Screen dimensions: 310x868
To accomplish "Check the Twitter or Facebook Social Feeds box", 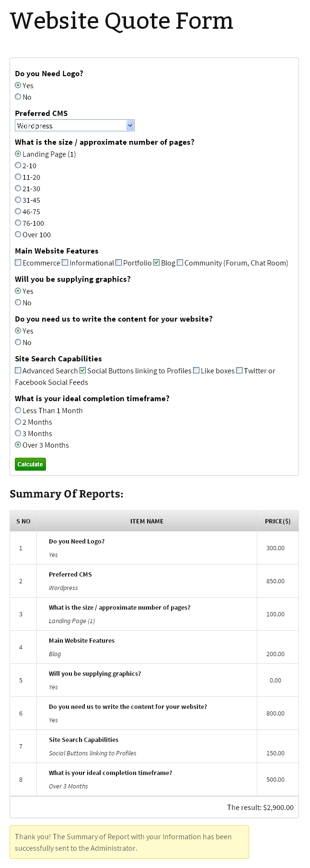I will click(x=240, y=370).
